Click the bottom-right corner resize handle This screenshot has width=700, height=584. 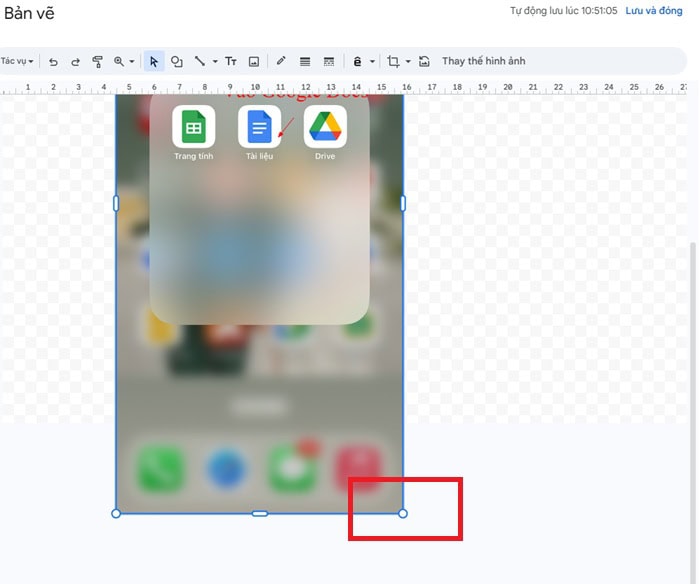click(403, 513)
